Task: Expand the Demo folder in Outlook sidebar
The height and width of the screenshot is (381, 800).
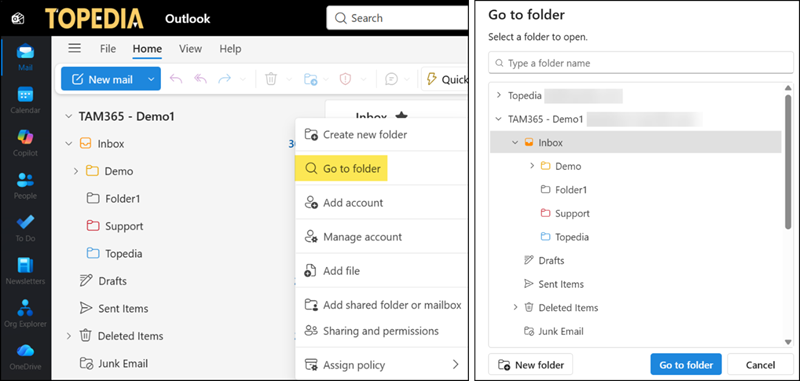Action: tap(76, 171)
